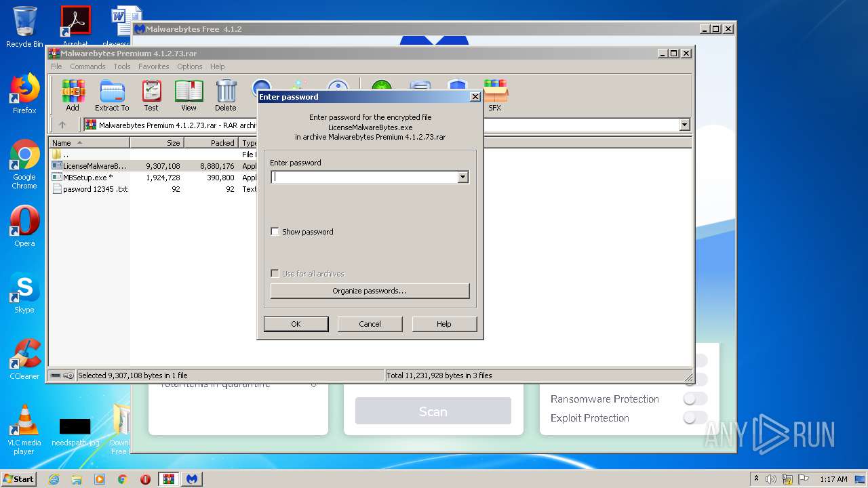Click the Windows Explorer taskbar icon

(x=77, y=479)
